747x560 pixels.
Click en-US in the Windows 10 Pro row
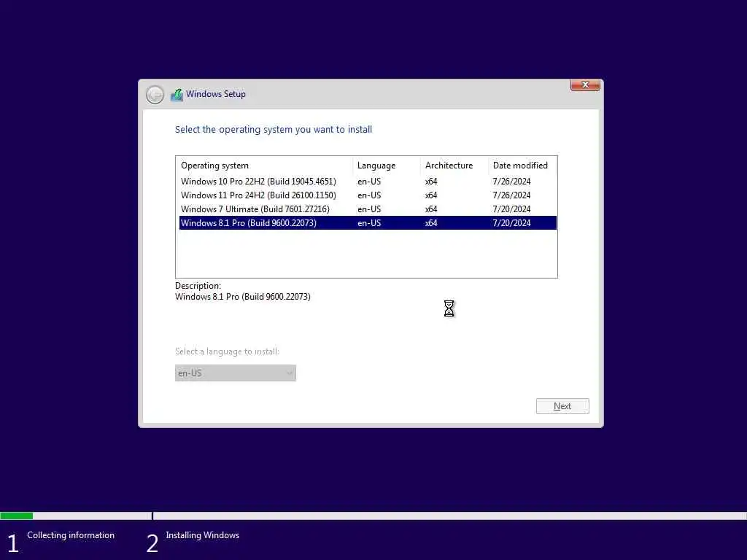point(369,182)
